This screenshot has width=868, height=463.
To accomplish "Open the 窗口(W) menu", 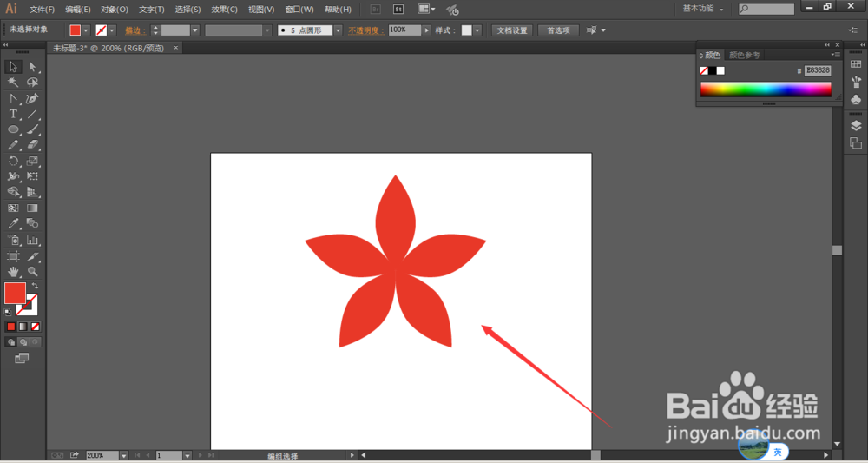I will click(x=299, y=10).
